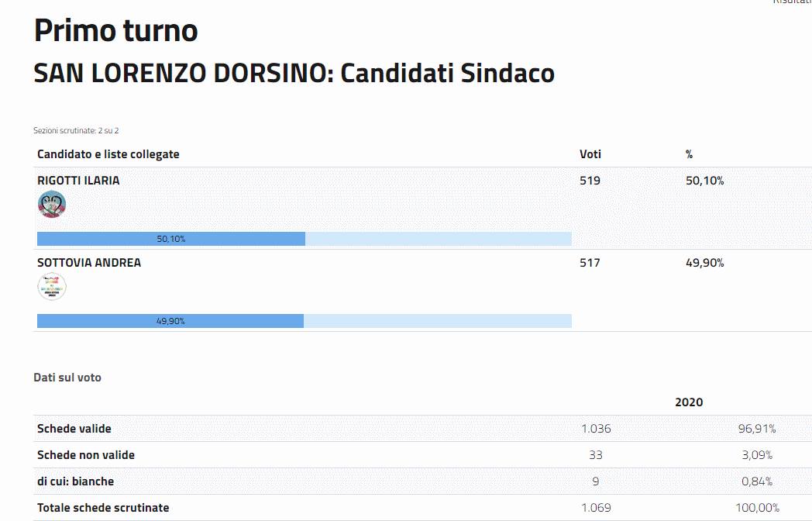Click Rigotti Ilaria's list logo icon
Image resolution: width=812 pixels, height=521 pixels.
[x=52, y=205]
